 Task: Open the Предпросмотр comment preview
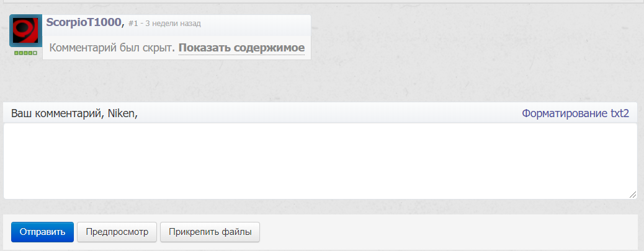(117, 232)
